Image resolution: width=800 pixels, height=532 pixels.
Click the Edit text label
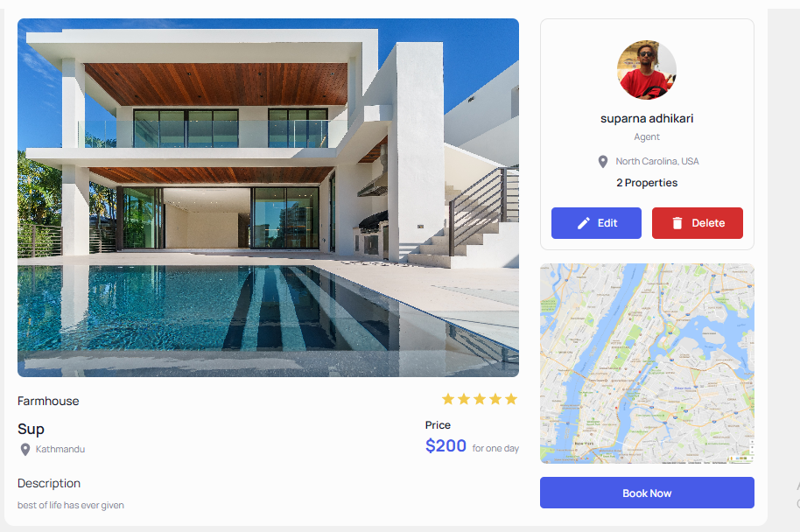pyautogui.click(x=607, y=223)
